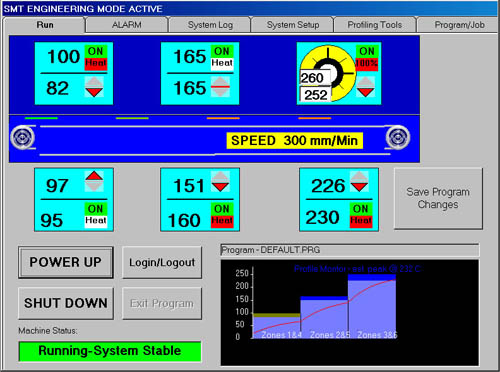This screenshot has height=372, width=500.
Task: Open the System Setup tab
Action: pyautogui.click(x=293, y=25)
